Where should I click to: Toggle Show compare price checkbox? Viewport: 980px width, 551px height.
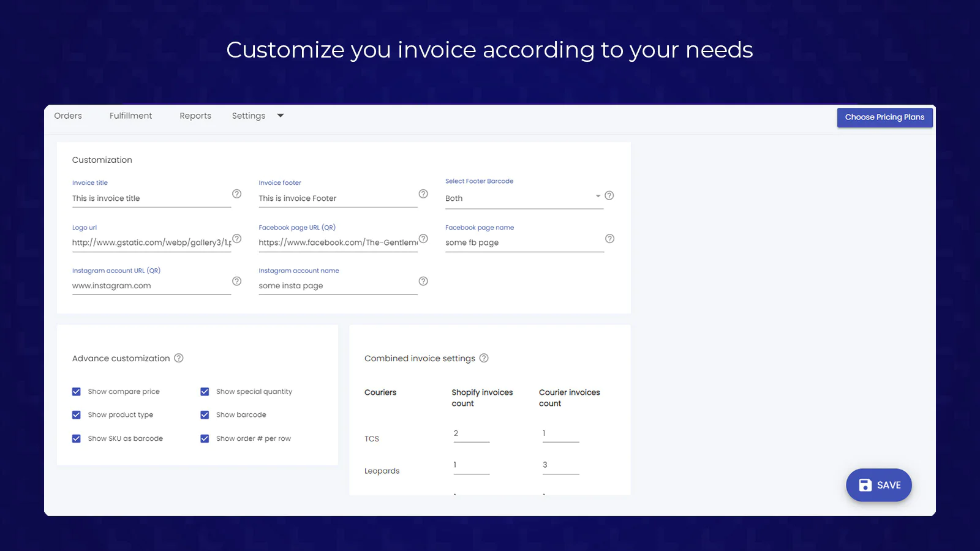click(x=77, y=392)
